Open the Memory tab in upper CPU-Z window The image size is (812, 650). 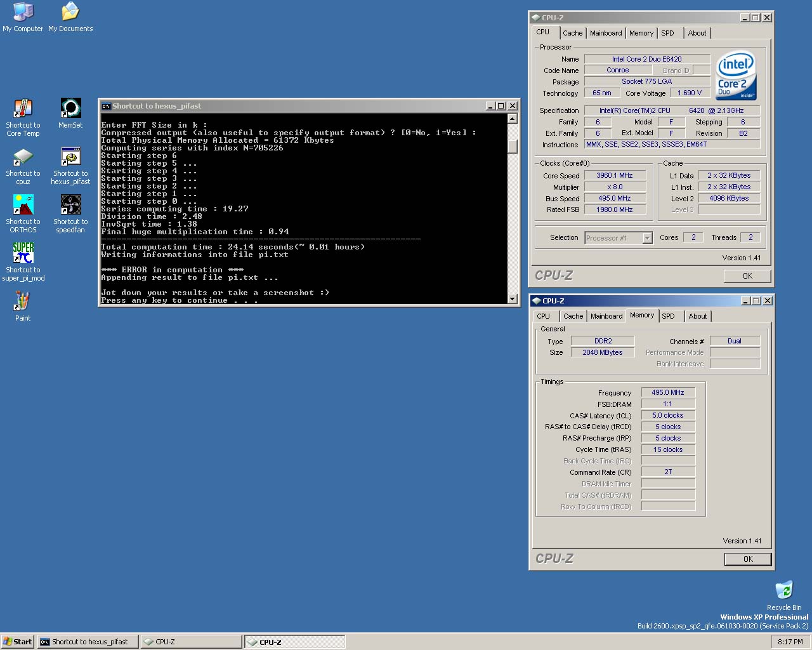pos(641,33)
